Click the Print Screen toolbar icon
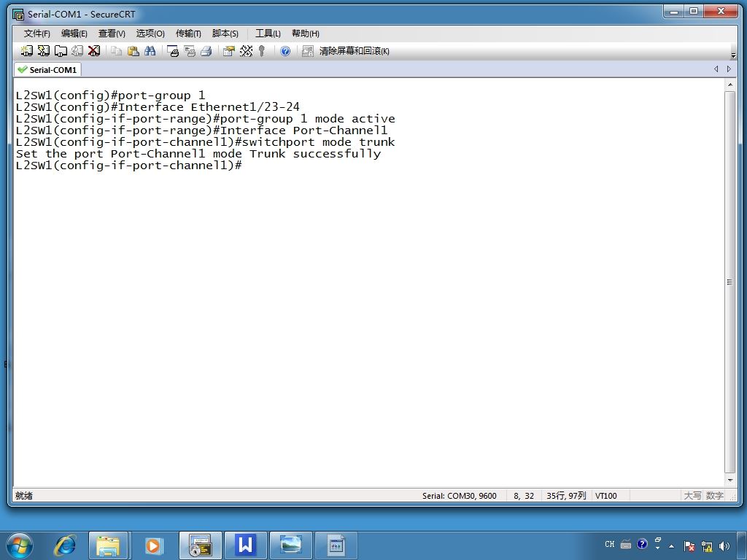This screenshot has width=747, height=560. coord(173,51)
